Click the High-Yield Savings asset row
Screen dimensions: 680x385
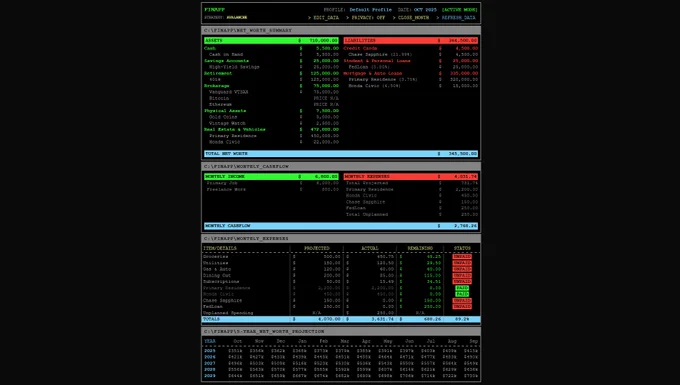271,67
